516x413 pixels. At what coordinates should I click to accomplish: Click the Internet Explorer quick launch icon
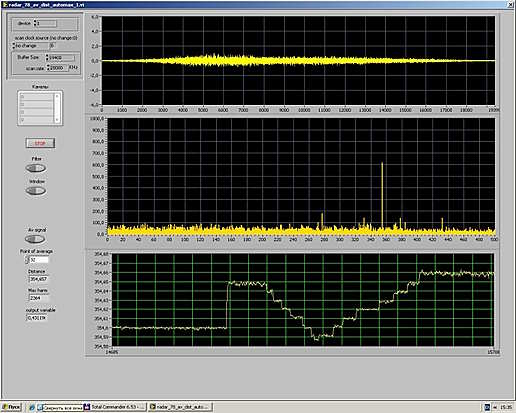pyautogui.click(x=32, y=407)
